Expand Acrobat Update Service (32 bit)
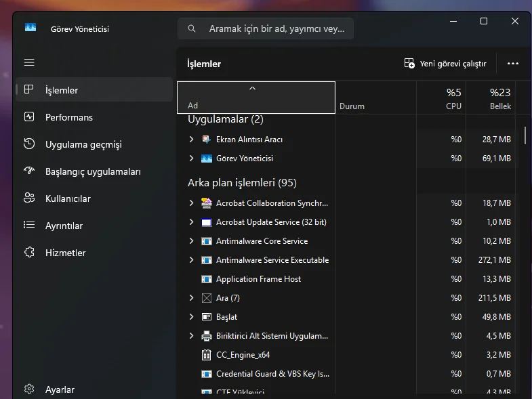 (x=191, y=222)
